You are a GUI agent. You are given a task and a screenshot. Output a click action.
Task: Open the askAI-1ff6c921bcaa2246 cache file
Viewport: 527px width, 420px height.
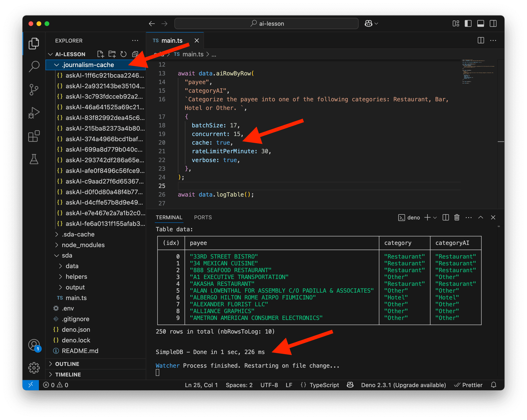(x=96, y=75)
